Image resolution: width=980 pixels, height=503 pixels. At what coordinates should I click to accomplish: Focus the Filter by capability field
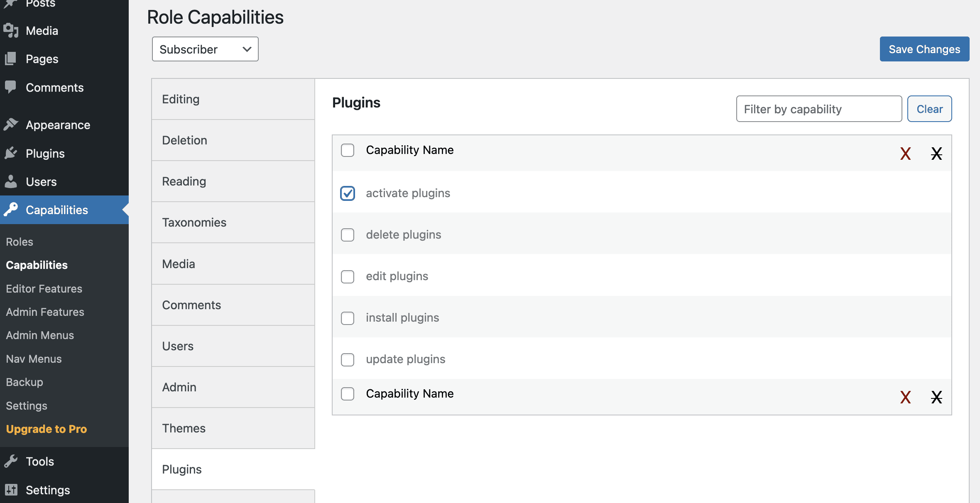pos(819,109)
